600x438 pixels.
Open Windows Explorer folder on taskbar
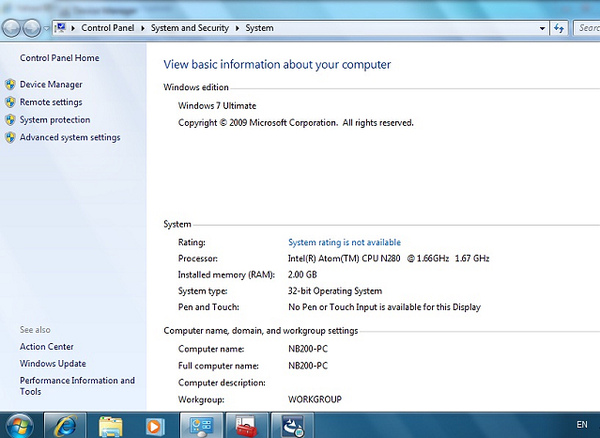[111, 427]
